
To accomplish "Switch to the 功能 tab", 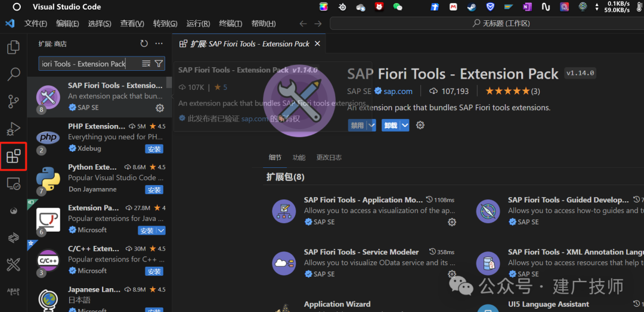I will pos(299,157).
